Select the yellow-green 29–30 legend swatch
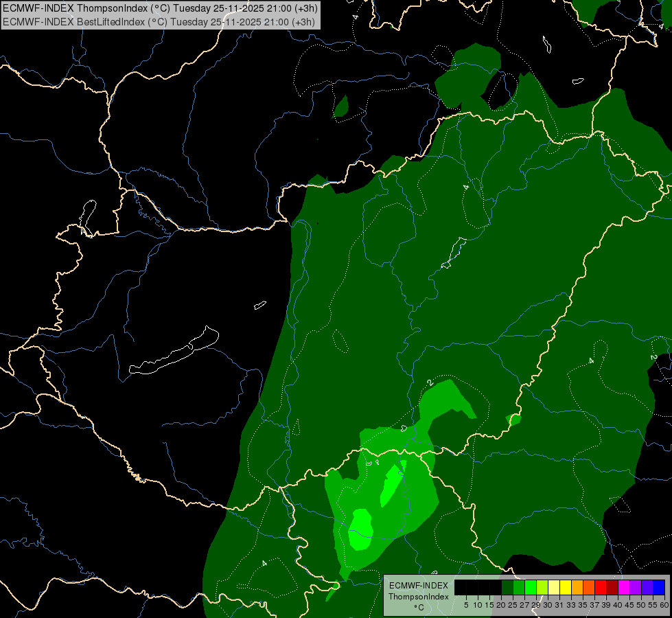 [x=542, y=587]
